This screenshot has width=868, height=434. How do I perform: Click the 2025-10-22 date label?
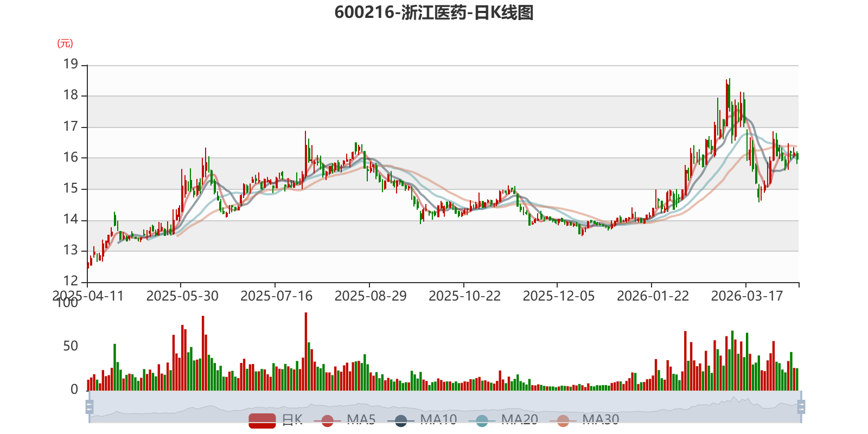point(464,296)
